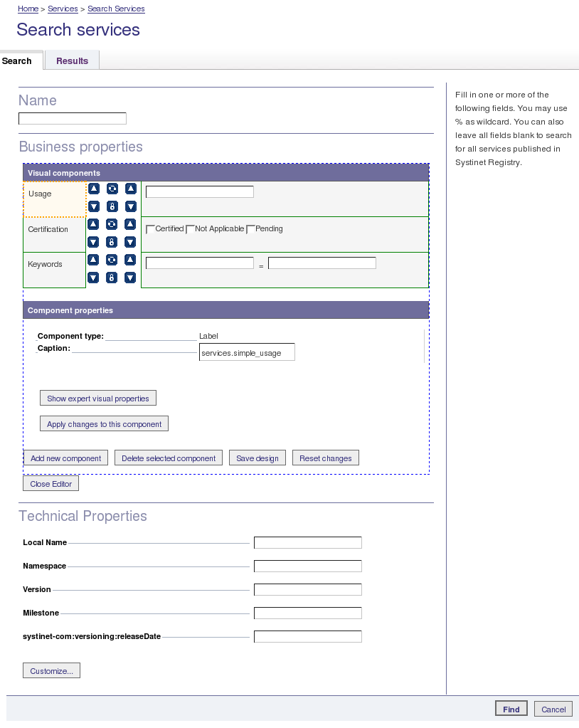Click the Reset changes button
Image resolution: width=579 pixels, height=728 pixels.
click(325, 458)
